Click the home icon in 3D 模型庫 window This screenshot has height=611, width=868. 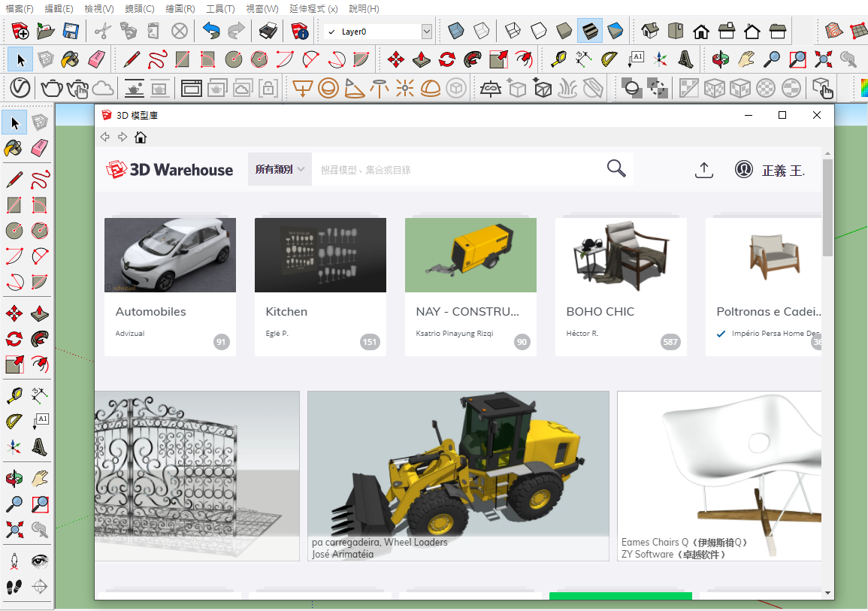click(141, 138)
